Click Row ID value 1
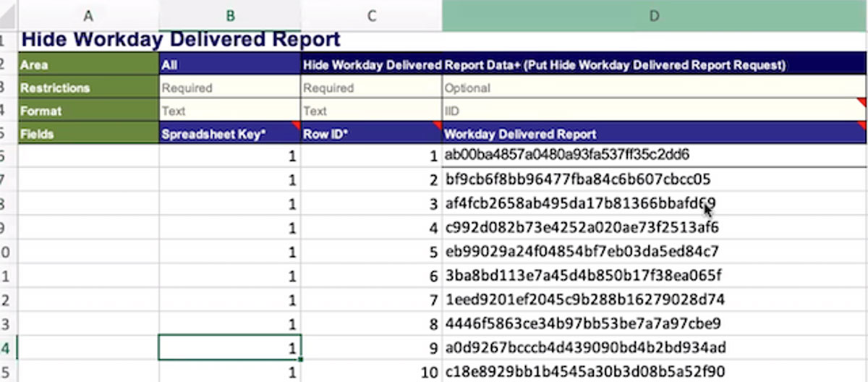 pyautogui.click(x=371, y=155)
